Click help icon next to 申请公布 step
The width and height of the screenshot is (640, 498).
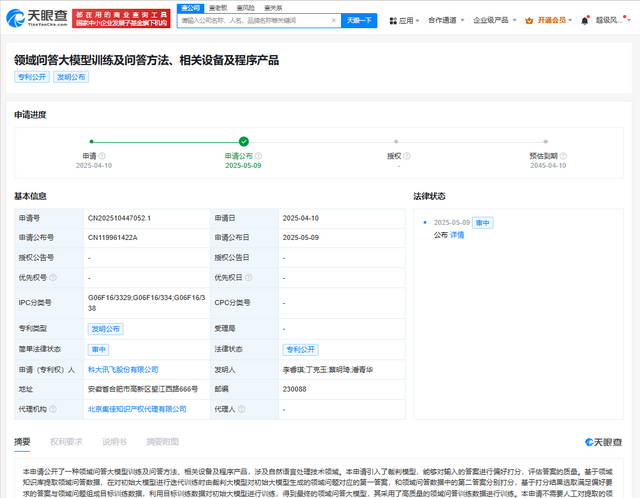pos(258,156)
